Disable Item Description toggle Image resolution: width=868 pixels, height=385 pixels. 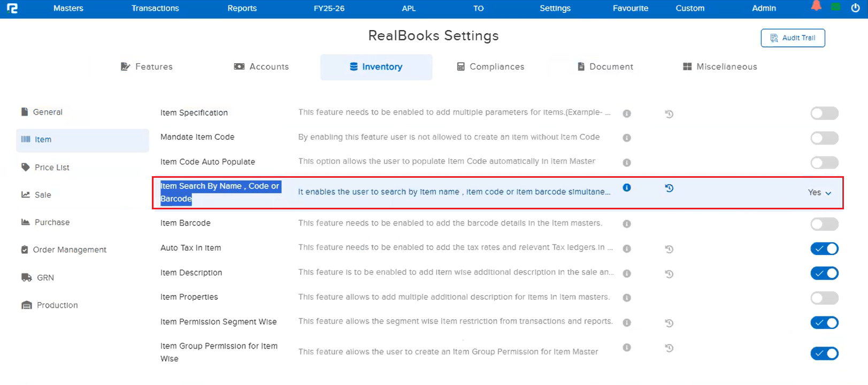824,273
